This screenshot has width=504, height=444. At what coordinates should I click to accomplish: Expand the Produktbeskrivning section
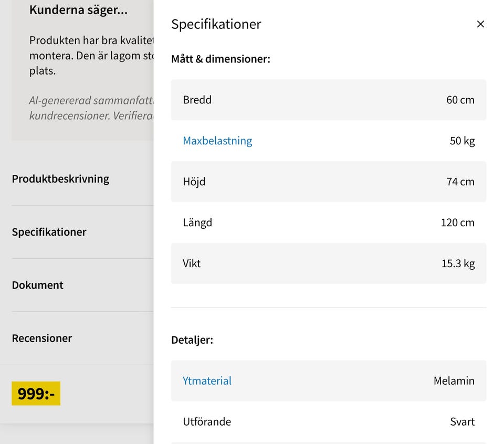click(60, 179)
